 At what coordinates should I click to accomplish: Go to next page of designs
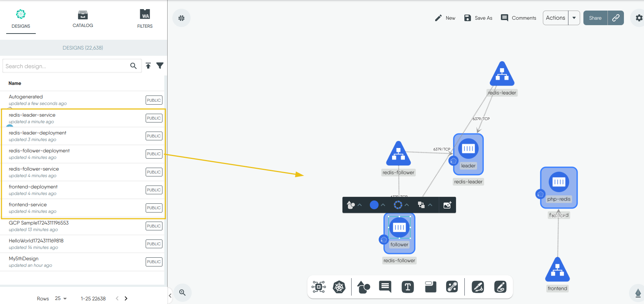point(126,298)
